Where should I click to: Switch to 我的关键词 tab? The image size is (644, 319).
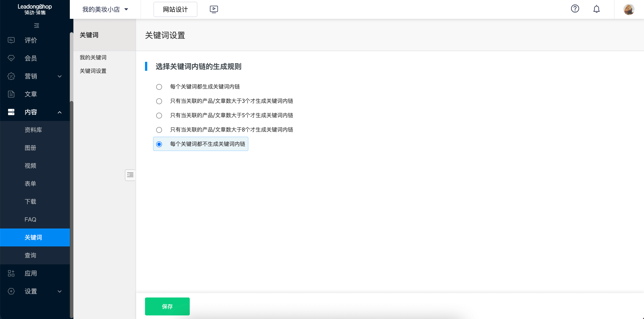[93, 57]
